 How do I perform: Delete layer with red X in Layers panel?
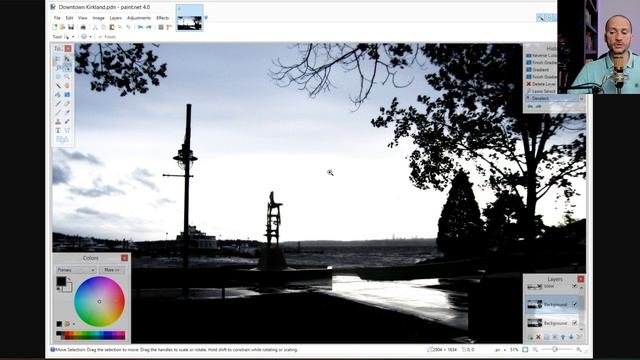tap(538, 337)
